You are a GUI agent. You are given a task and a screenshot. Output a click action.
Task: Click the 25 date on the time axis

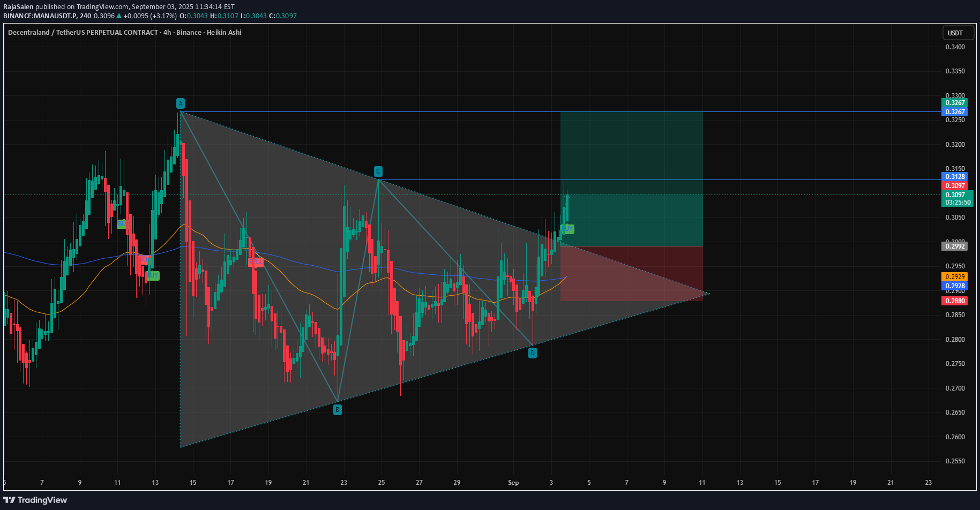tap(381, 483)
